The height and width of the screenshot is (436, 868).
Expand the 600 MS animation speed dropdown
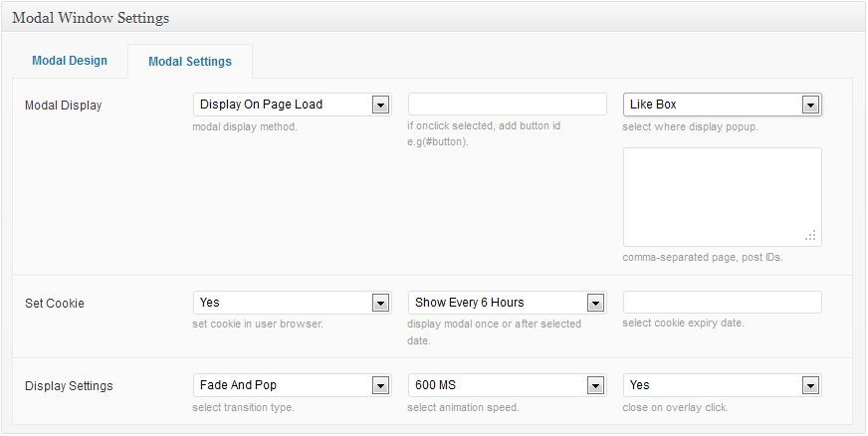pos(507,385)
